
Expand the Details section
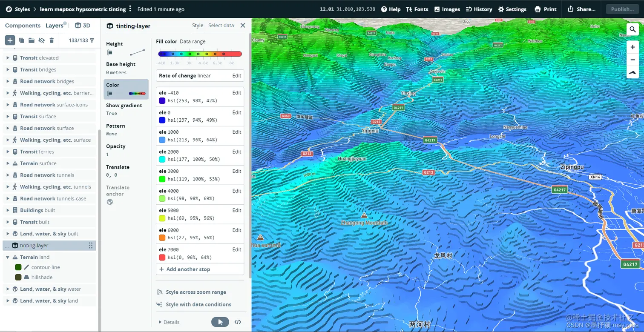tap(169, 322)
